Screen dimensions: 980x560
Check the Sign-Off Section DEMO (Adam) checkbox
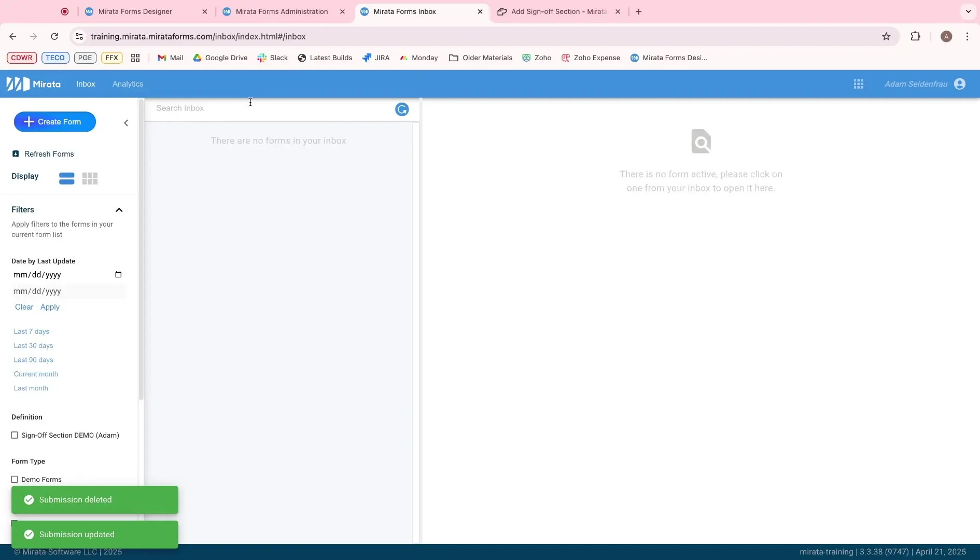pyautogui.click(x=15, y=435)
